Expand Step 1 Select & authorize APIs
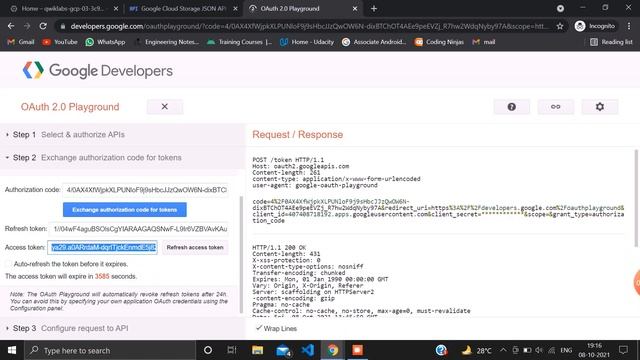The height and width of the screenshot is (360, 640). (122, 134)
